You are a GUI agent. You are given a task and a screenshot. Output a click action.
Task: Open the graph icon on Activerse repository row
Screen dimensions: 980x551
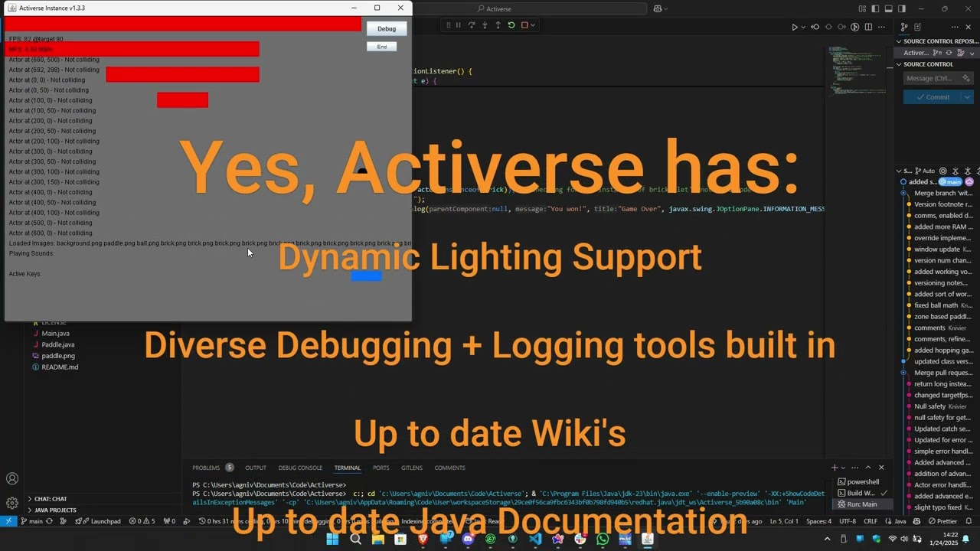(959, 53)
